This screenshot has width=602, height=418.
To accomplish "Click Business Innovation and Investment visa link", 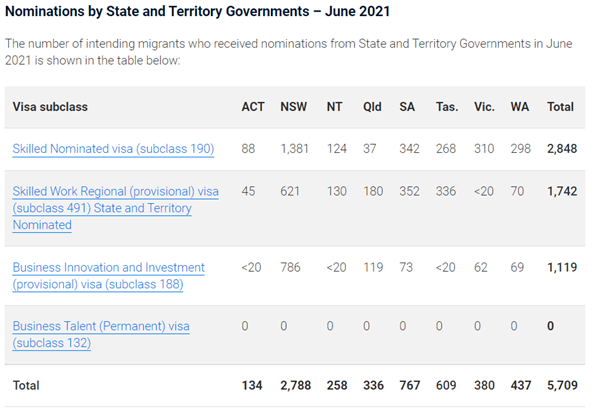I will [x=108, y=268].
